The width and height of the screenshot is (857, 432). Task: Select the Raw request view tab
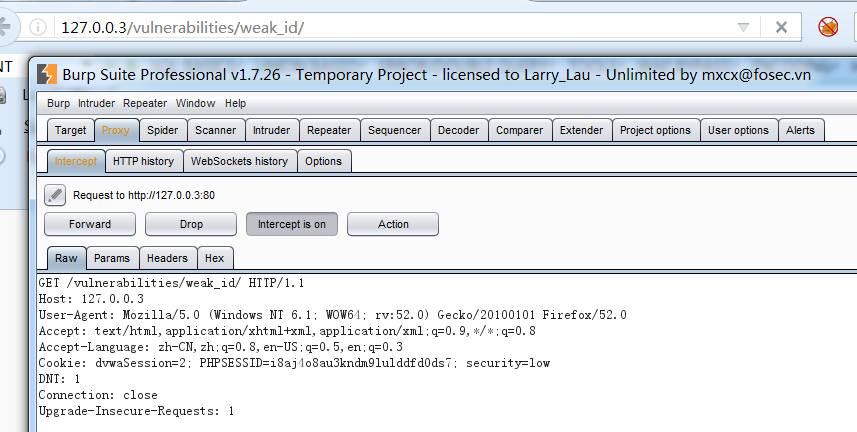(66, 258)
